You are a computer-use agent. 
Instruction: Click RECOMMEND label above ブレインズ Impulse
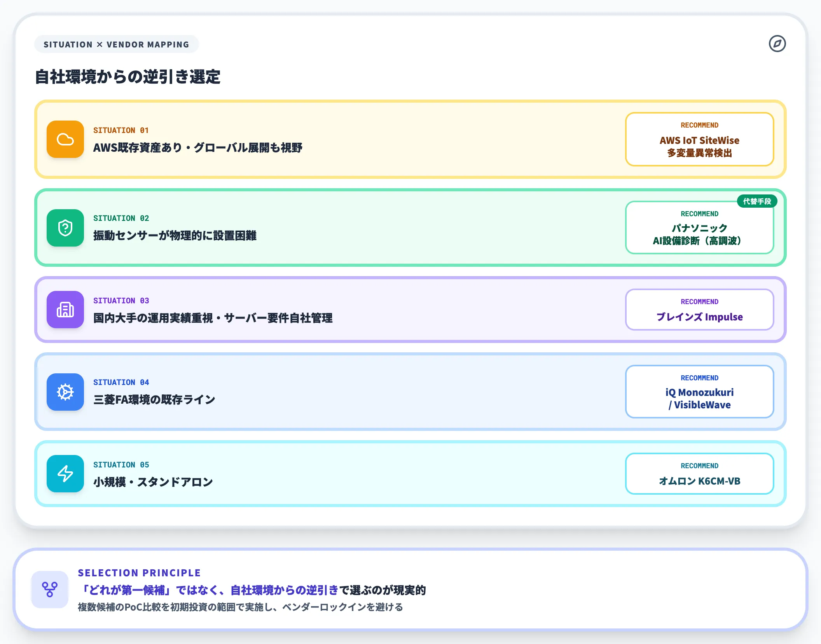point(699,302)
